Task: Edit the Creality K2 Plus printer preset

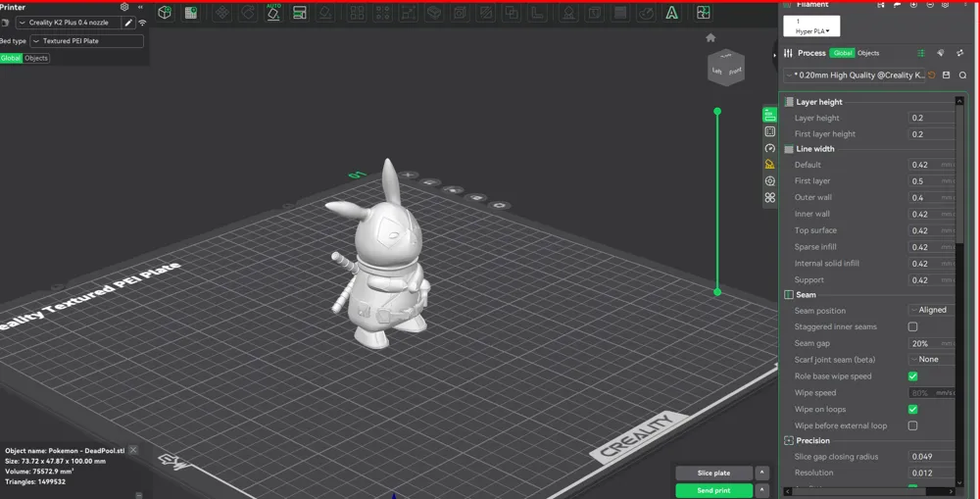Action: 128,23
